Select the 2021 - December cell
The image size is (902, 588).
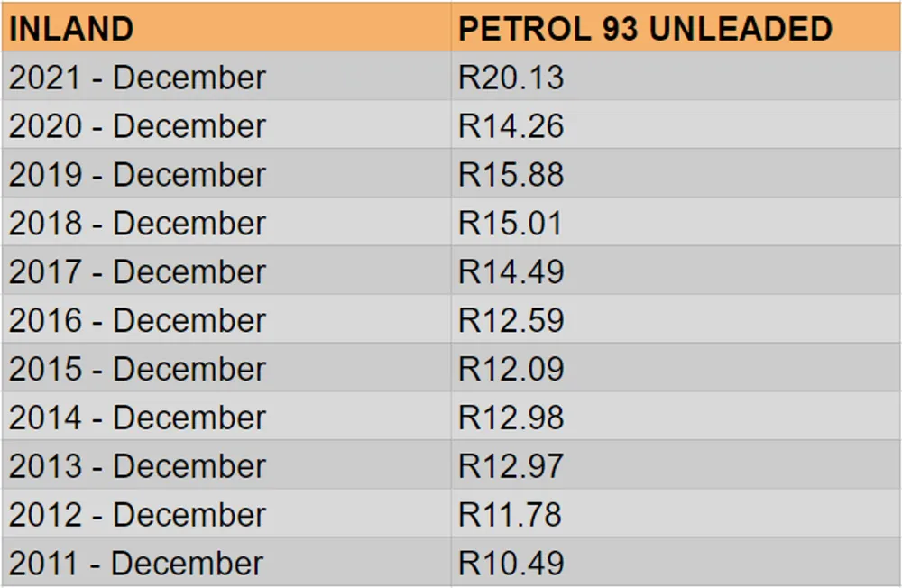tap(226, 77)
